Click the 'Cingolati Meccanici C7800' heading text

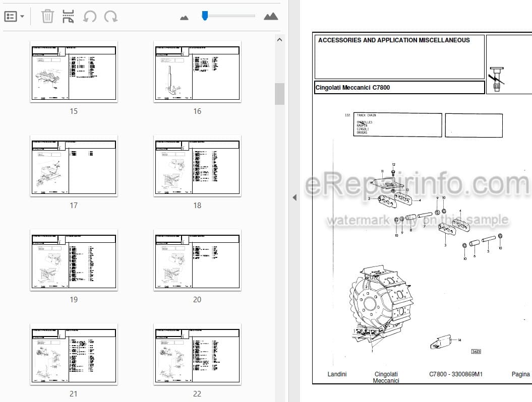tap(352, 88)
